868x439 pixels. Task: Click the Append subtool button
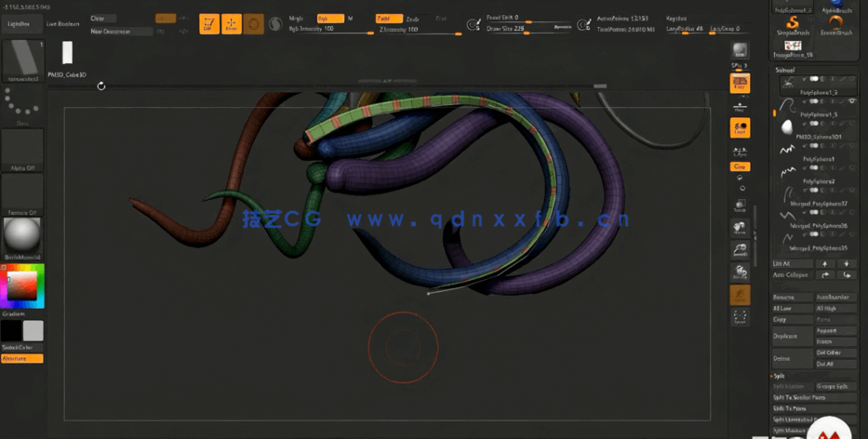pos(835,330)
